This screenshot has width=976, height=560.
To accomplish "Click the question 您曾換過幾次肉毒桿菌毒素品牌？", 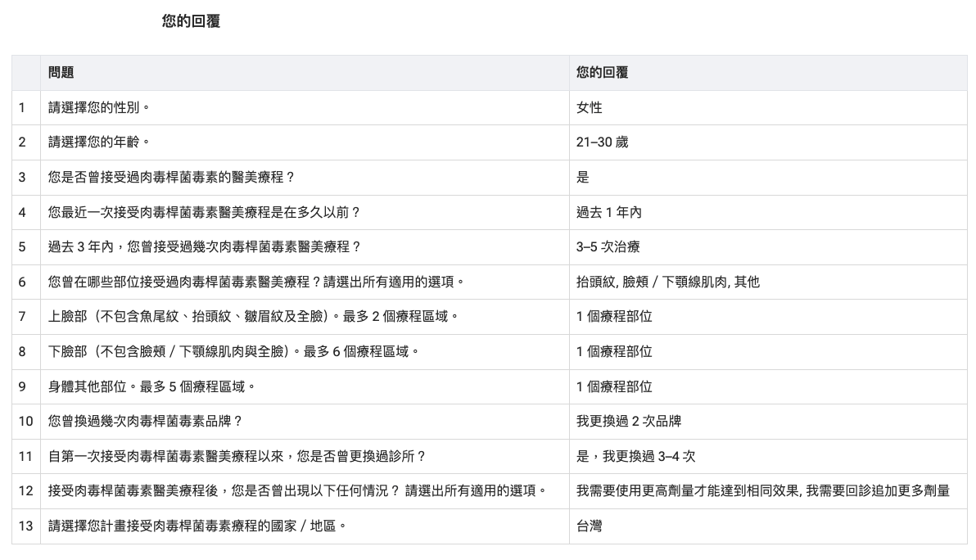I will pyautogui.click(x=146, y=422).
